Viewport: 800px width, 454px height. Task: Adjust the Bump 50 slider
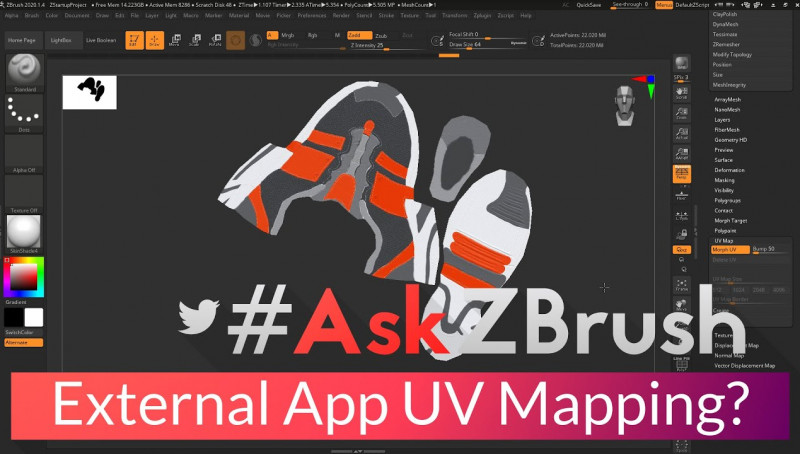tap(770, 249)
